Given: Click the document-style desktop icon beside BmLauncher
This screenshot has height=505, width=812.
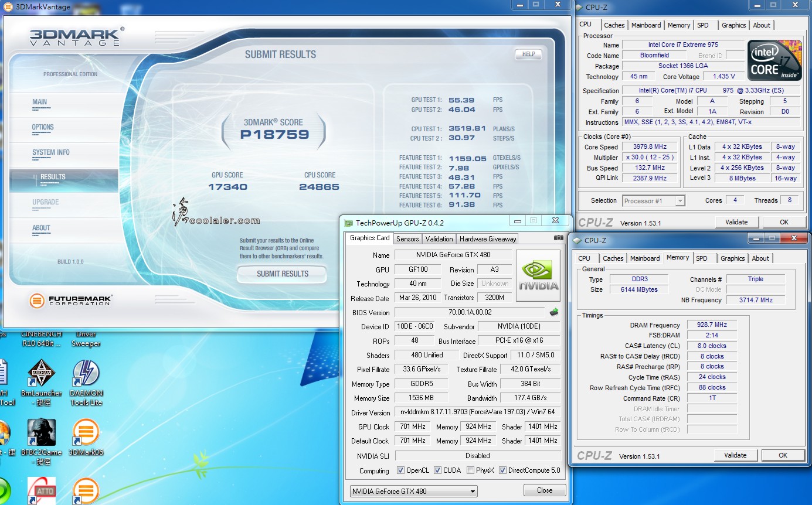Looking at the screenshot, I should click(3, 373).
